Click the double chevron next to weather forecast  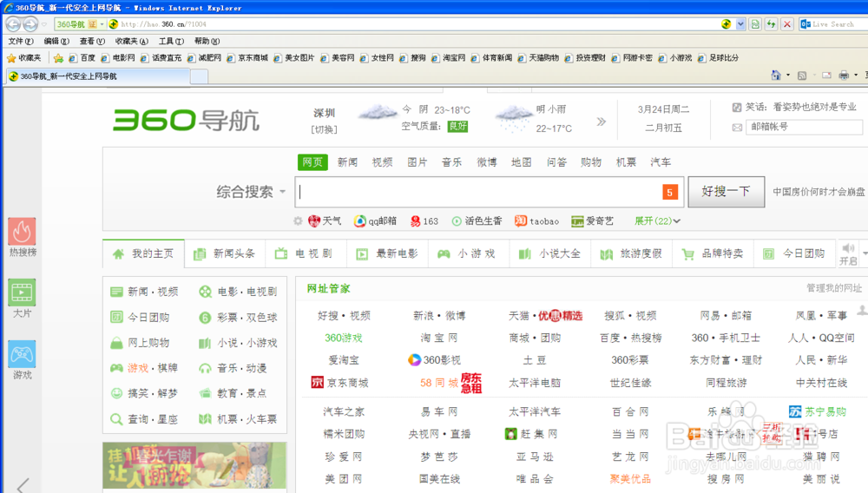coord(602,122)
